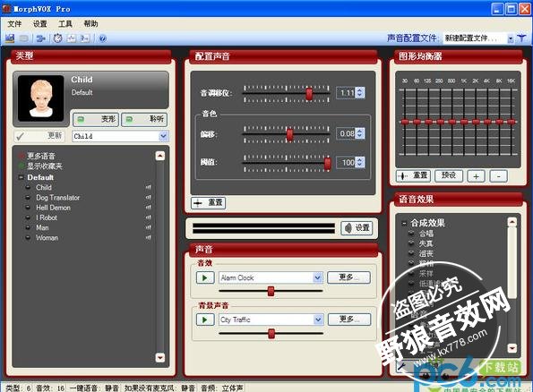Viewport: 533px width, 392px height.
Task: Open the 工具 menu
Action: pyautogui.click(x=65, y=24)
